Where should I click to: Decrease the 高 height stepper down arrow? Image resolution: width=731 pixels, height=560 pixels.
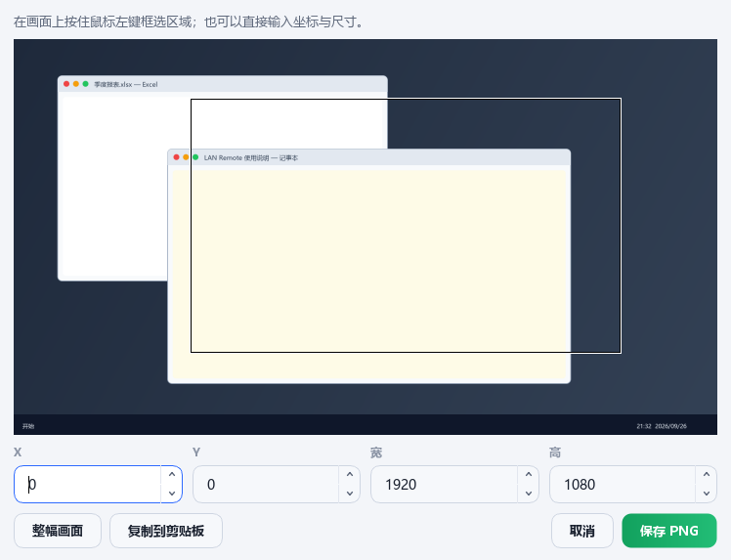[707, 494]
